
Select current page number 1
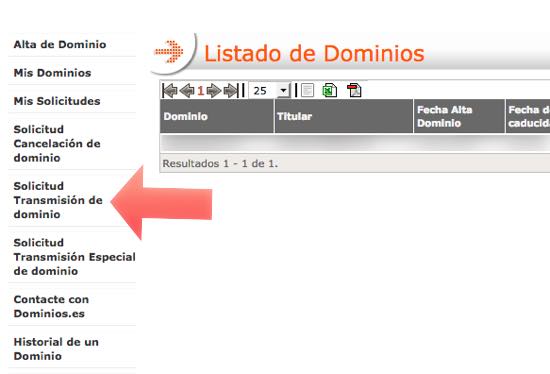pyautogui.click(x=201, y=91)
